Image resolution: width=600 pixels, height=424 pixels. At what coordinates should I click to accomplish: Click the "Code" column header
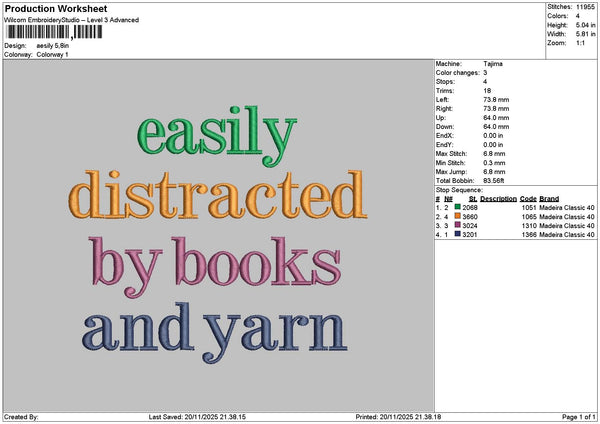point(528,199)
